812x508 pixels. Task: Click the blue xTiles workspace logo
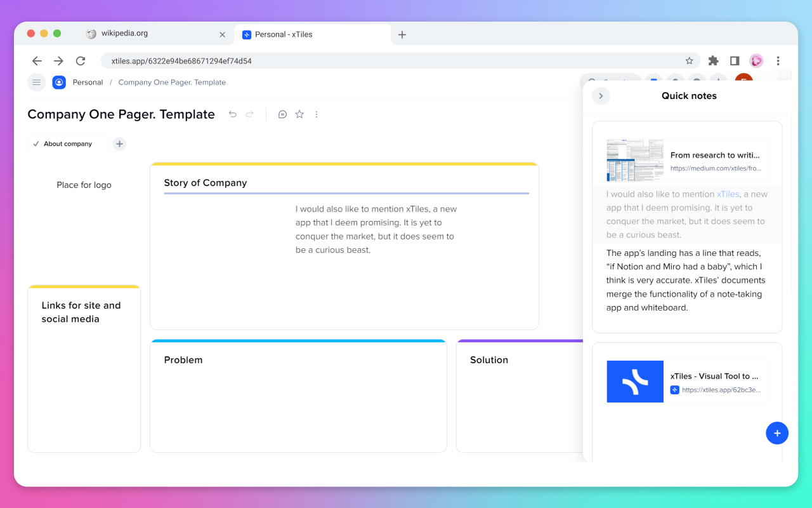click(x=58, y=82)
